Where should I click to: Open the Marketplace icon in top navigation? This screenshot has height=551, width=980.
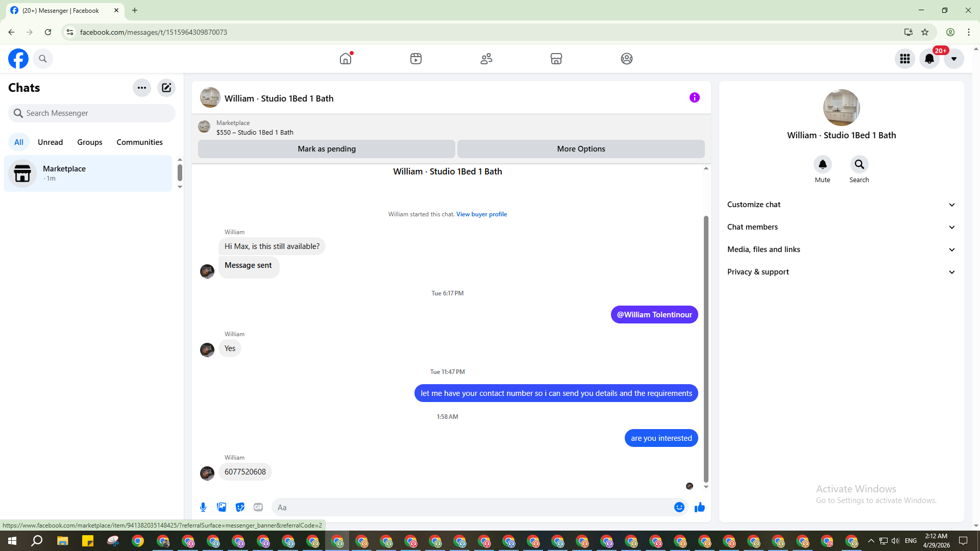[556, 59]
